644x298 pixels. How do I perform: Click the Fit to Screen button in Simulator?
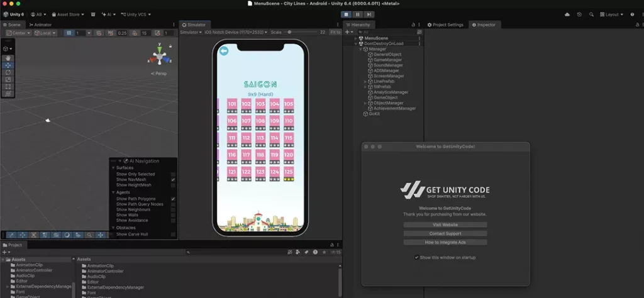[336, 32]
